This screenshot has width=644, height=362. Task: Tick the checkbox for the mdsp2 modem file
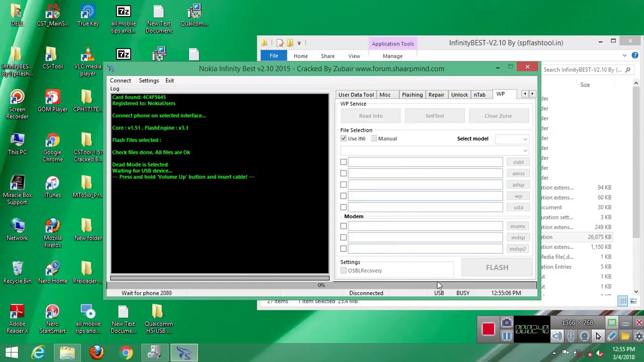pos(343,249)
